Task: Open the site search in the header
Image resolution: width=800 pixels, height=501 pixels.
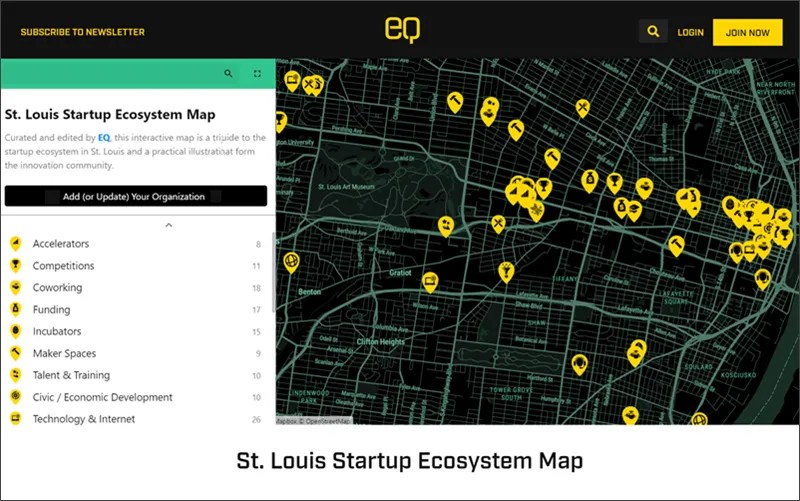Action: pyautogui.click(x=653, y=32)
